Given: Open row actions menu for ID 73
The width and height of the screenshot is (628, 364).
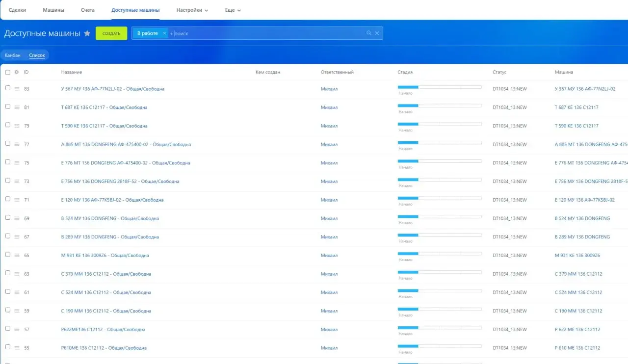Looking at the screenshot, I should pyautogui.click(x=17, y=182).
